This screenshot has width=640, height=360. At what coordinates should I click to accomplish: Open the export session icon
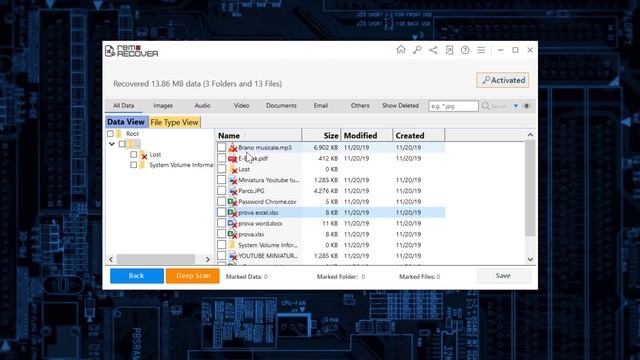coord(449,50)
